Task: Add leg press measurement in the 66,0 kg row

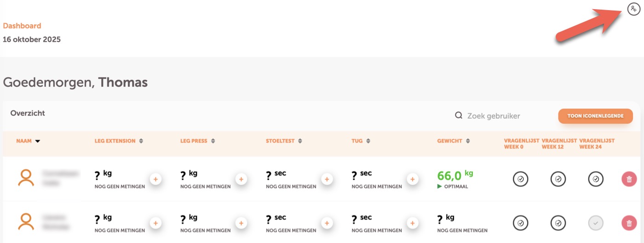Action: (241, 179)
